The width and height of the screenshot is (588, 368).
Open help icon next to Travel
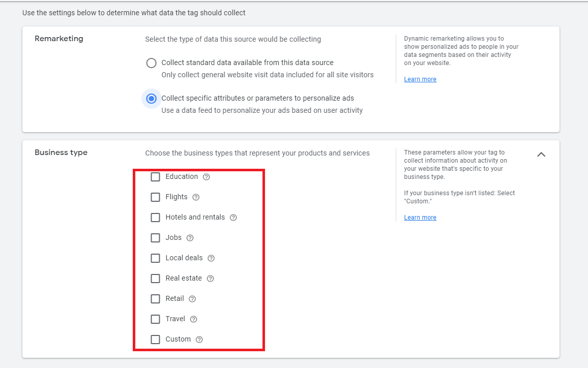(193, 319)
